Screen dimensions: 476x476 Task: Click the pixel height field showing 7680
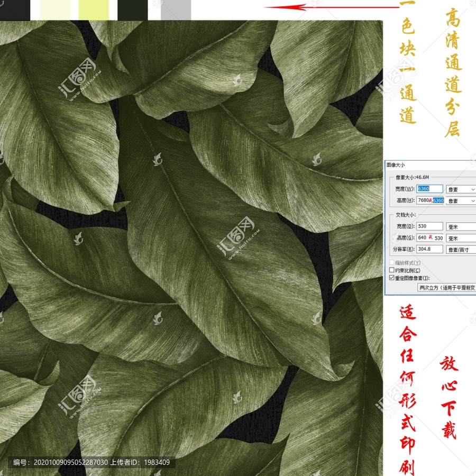click(x=429, y=200)
